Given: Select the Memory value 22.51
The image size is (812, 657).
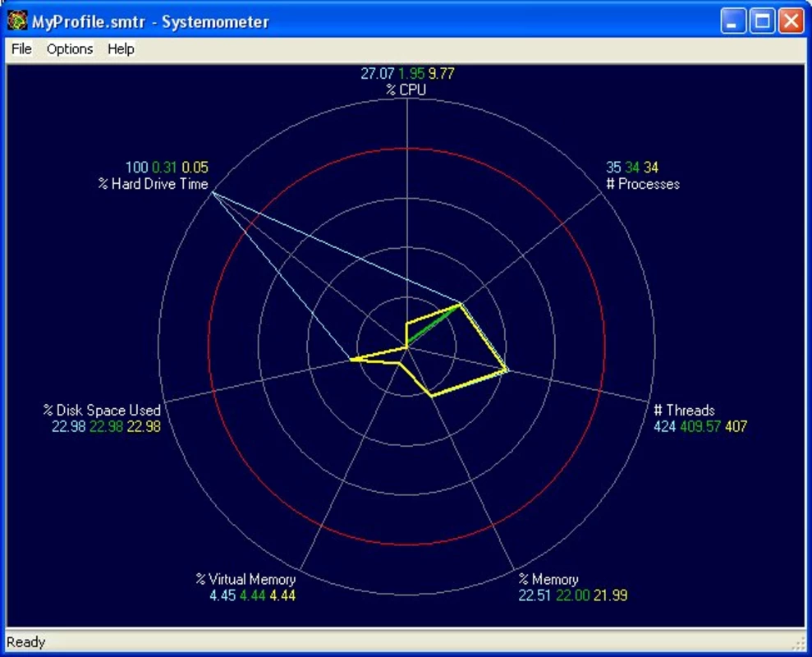Looking at the screenshot, I should [x=535, y=595].
